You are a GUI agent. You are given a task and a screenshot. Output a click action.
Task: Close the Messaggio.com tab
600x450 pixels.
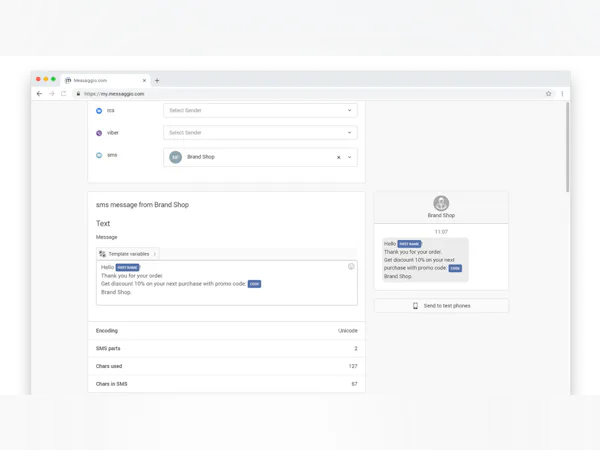point(144,80)
